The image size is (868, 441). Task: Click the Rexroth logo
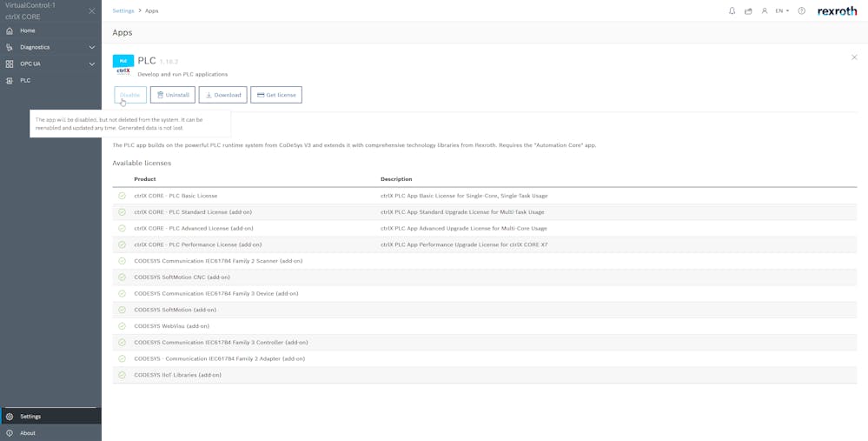coord(837,11)
